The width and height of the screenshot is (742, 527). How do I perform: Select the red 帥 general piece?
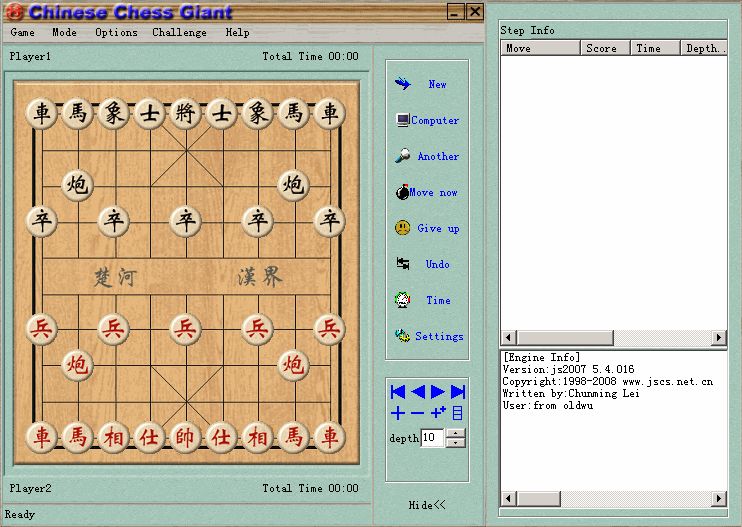186,437
